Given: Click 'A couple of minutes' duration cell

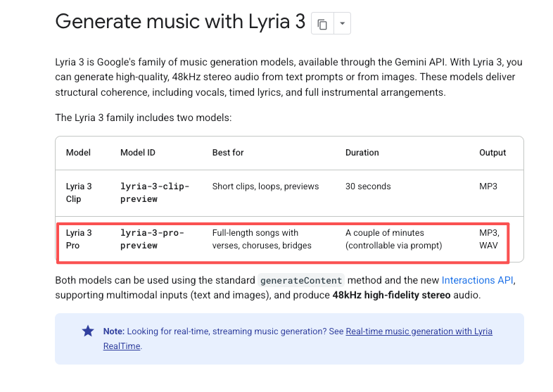Looking at the screenshot, I should pyautogui.click(x=393, y=239).
